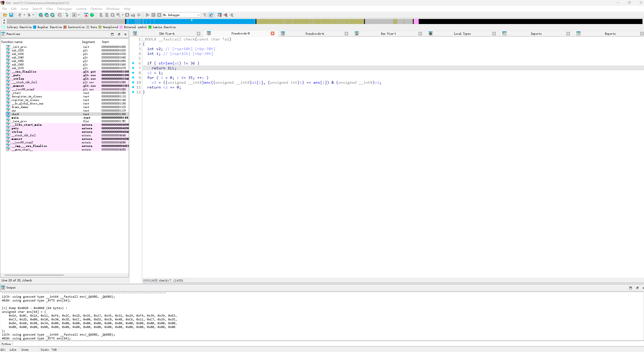644x352 pixels.
Task: Open the Lumina menu
Action: coord(81,9)
